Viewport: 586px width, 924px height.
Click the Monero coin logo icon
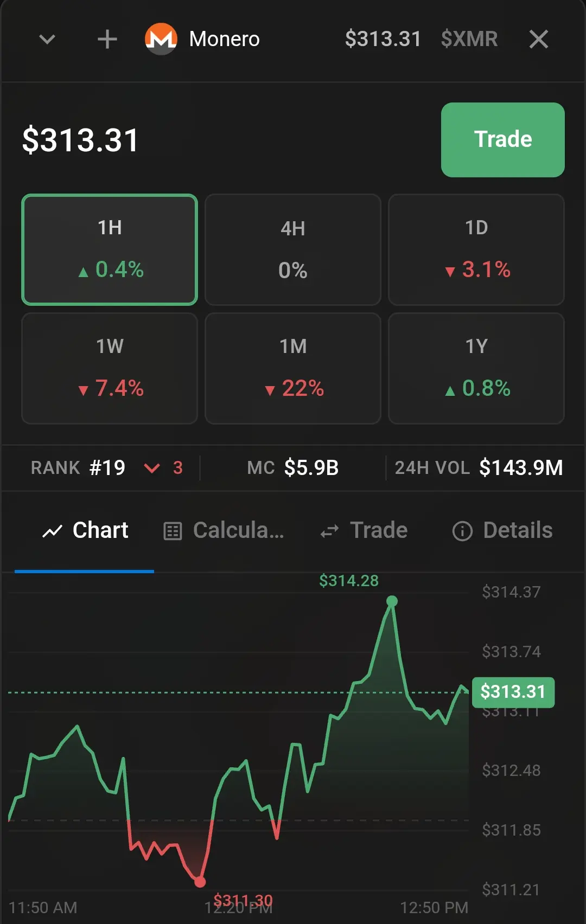[x=161, y=39]
